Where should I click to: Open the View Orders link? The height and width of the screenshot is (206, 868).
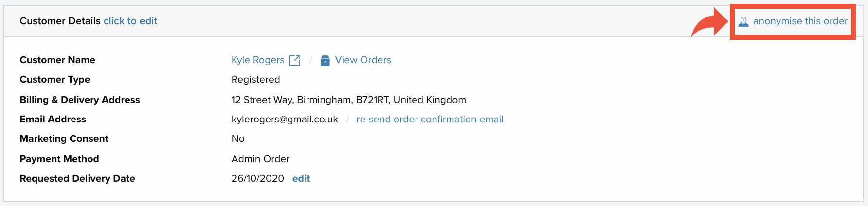363,60
